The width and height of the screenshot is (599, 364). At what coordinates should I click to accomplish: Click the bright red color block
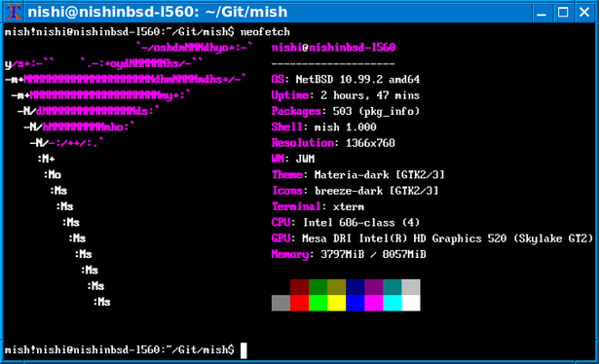click(x=300, y=303)
